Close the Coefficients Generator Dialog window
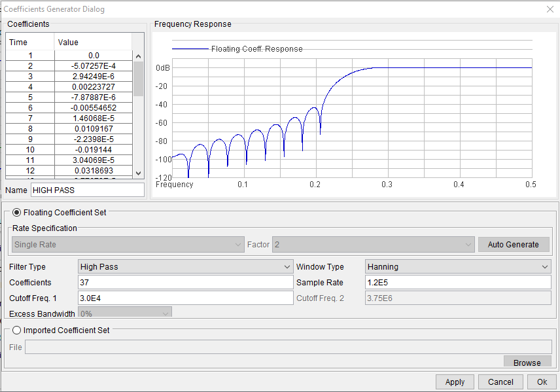Image resolution: width=560 pixels, height=392 pixels. pyautogui.click(x=550, y=9)
